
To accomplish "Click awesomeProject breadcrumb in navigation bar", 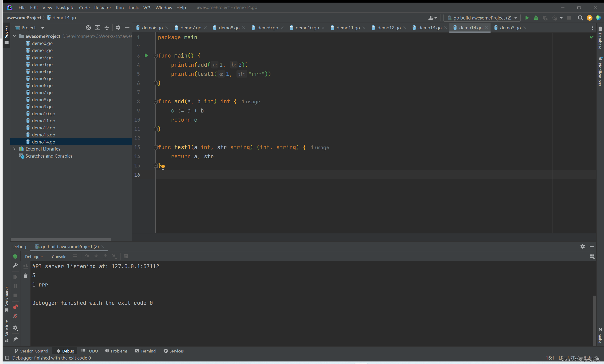I will click(24, 18).
